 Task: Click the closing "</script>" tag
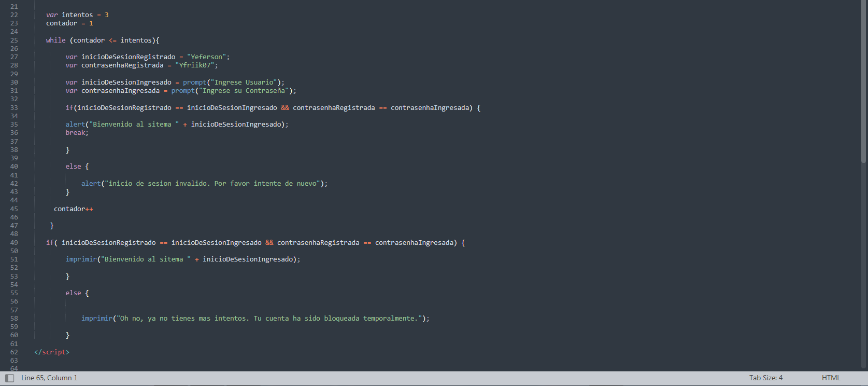52,352
